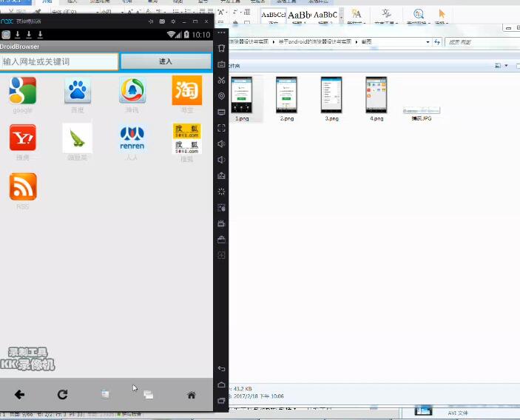Open the orange Taobao shortcut
This screenshot has height=420, width=520.
click(x=186, y=90)
